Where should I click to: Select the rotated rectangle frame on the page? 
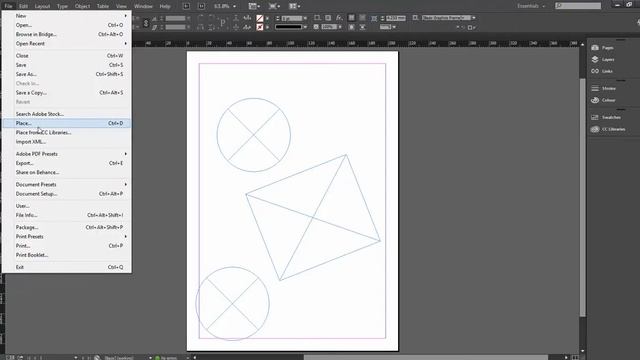(313, 218)
